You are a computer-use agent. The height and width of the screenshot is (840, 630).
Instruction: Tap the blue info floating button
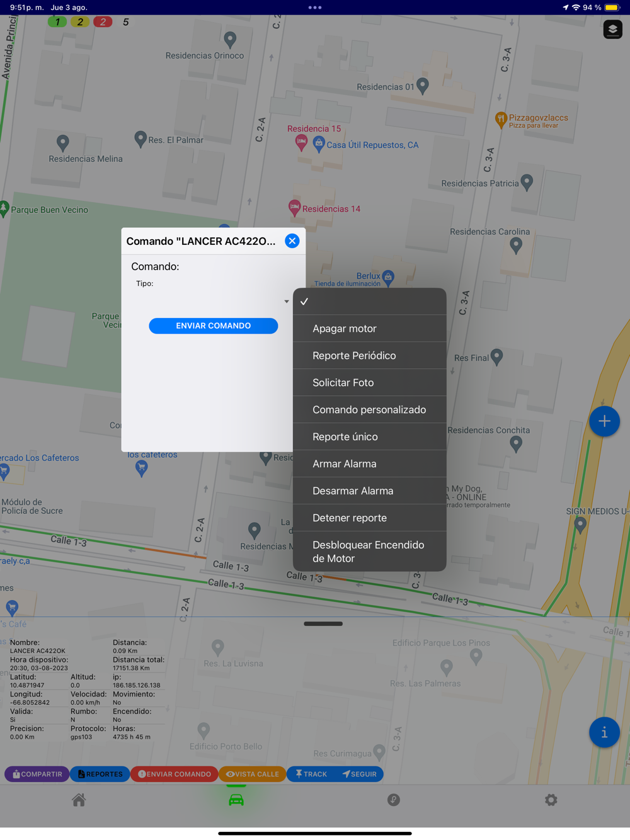604,732
